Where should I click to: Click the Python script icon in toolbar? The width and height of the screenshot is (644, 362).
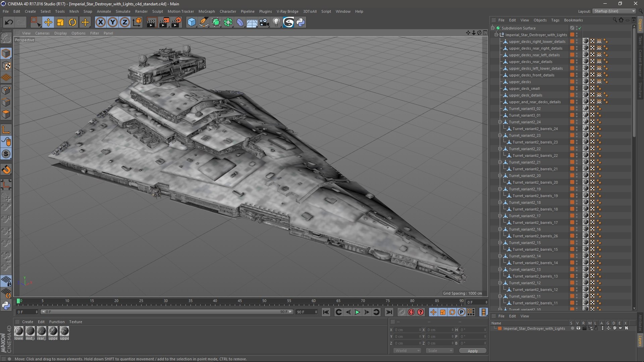click(301, 22)
